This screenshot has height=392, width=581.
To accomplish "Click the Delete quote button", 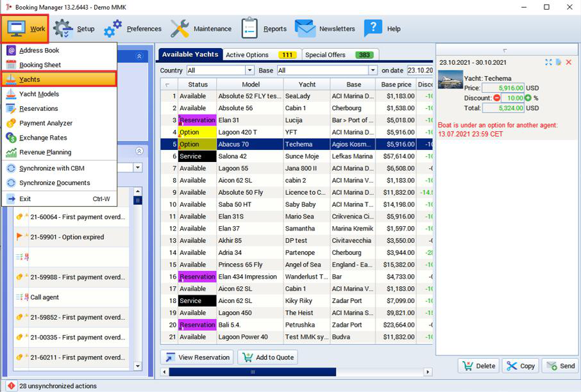I will (479, 366).
